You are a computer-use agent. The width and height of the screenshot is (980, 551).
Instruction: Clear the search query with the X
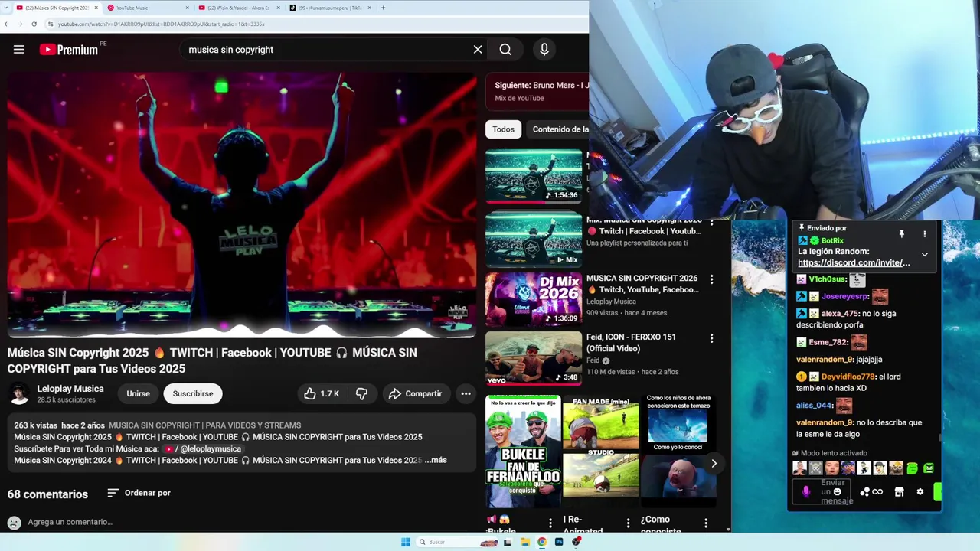[478, 50]
